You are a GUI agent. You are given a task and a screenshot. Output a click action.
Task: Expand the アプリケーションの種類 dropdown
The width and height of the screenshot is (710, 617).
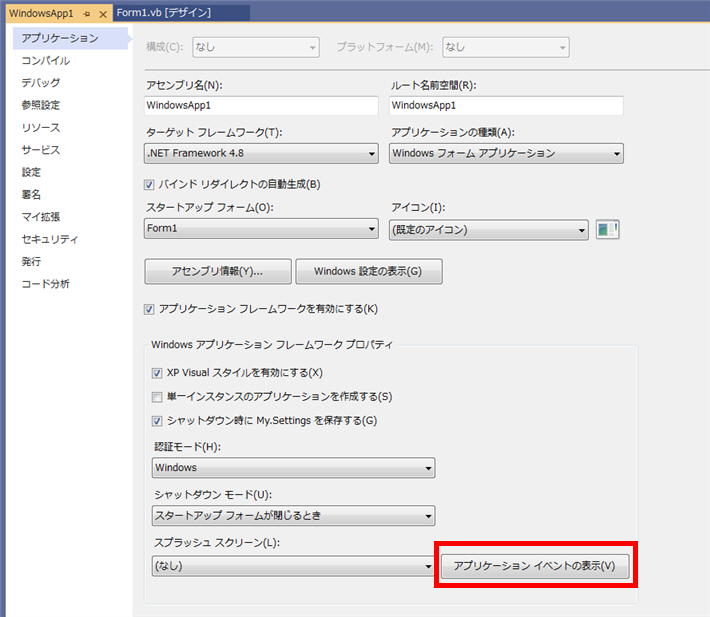[506, 153]
